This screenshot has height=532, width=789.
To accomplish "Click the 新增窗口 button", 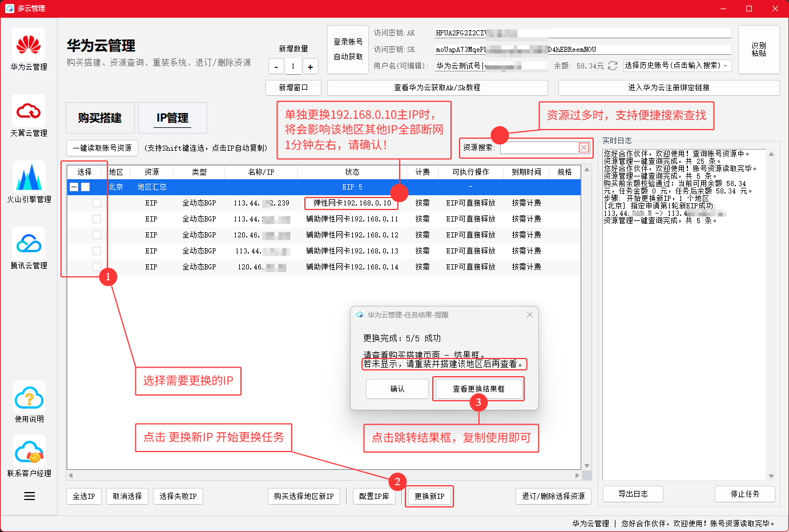I will pyautogui.click(x=293, y=88).
